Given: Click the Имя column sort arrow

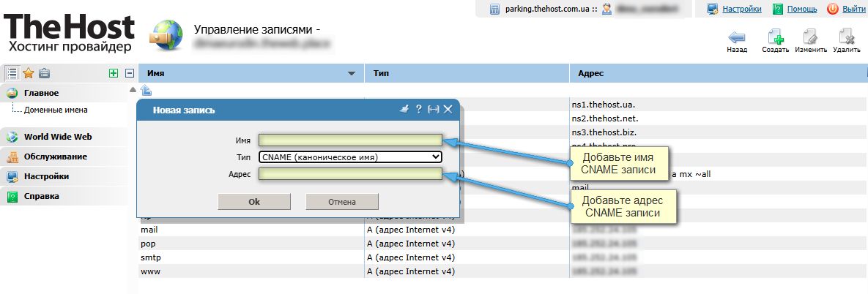Looking at the screenshot, I should 352,74.
